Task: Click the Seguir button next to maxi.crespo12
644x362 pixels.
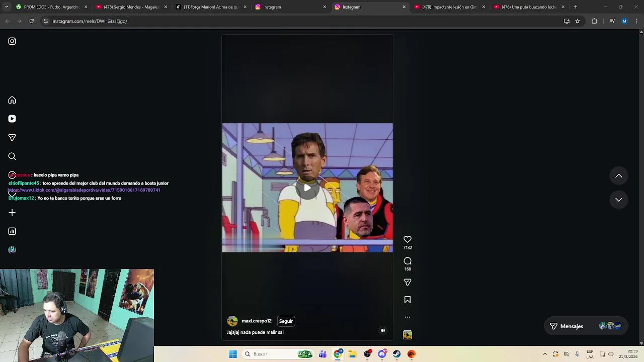Action: pyautogui.click(x=286, y=321)
